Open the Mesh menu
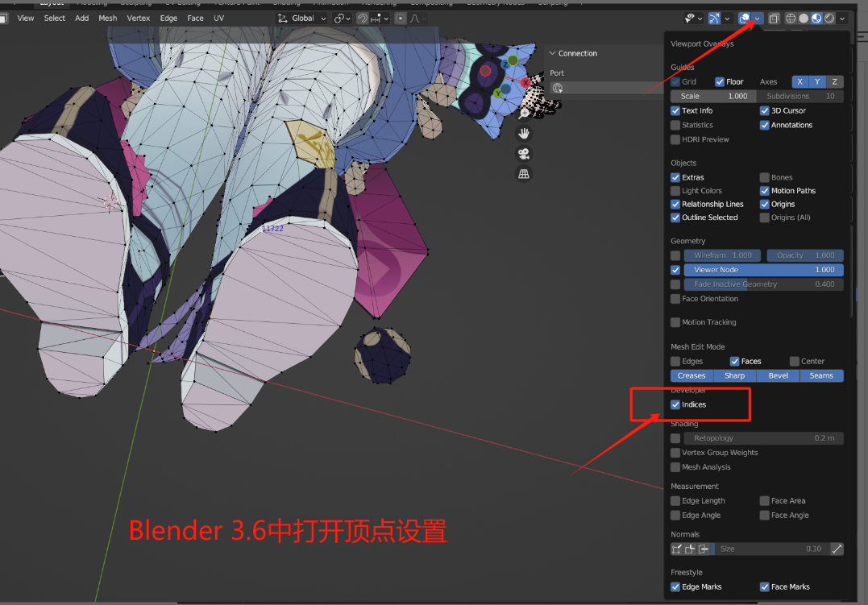Image resolution: width=868 pixels, height=605 pixels. pos(108,19)
